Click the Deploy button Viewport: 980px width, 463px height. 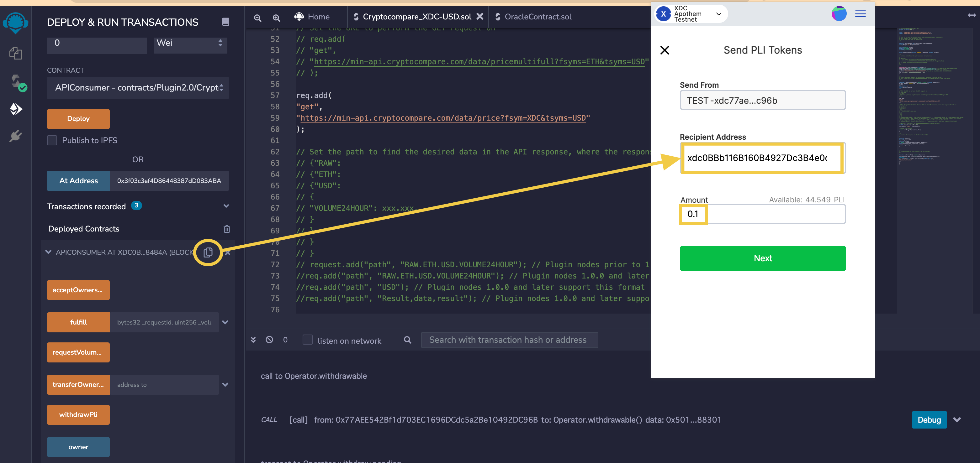[x=78, y=119]
